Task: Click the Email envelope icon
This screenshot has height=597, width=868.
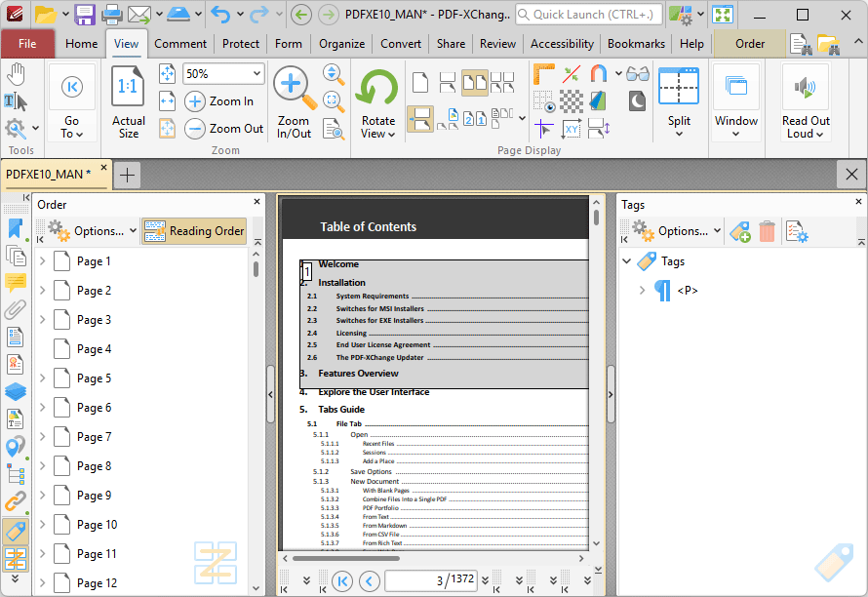Action: [138, 15]
